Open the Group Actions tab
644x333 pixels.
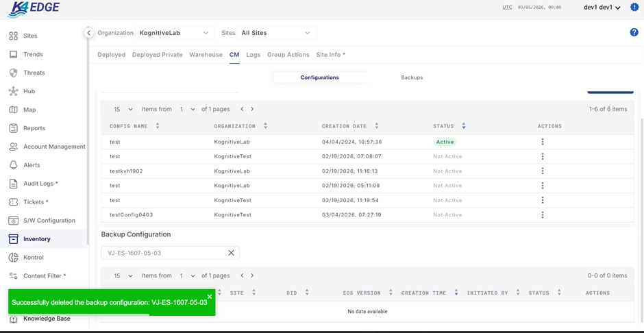pos(288,55)
